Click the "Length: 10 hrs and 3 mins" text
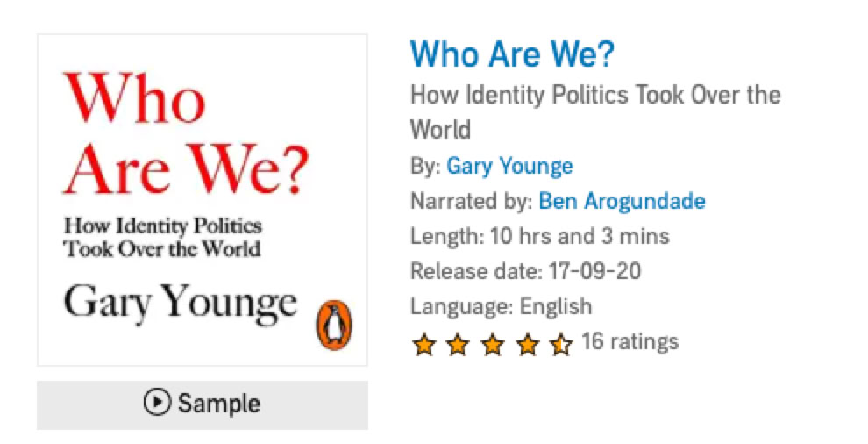 (x=539, y=236)
